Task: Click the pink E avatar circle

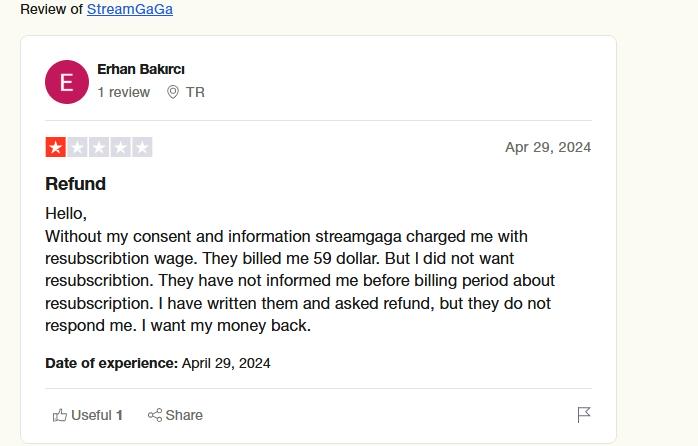Action: click(67, 82)
